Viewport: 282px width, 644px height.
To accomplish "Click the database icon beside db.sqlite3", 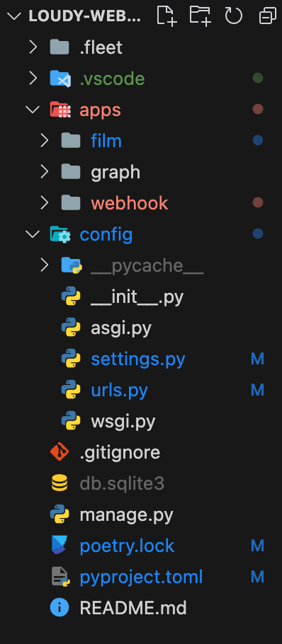I will pyautogui.click(x=60, y=483).
